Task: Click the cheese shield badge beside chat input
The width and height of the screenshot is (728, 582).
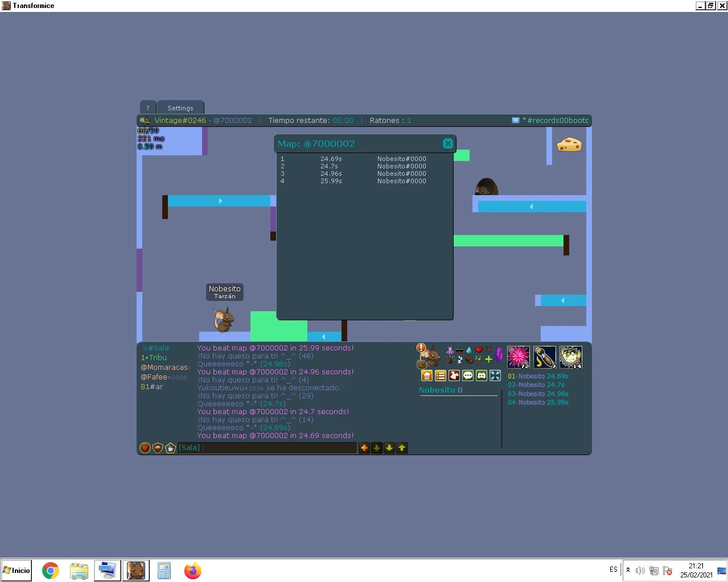Action: pos(158,448)
